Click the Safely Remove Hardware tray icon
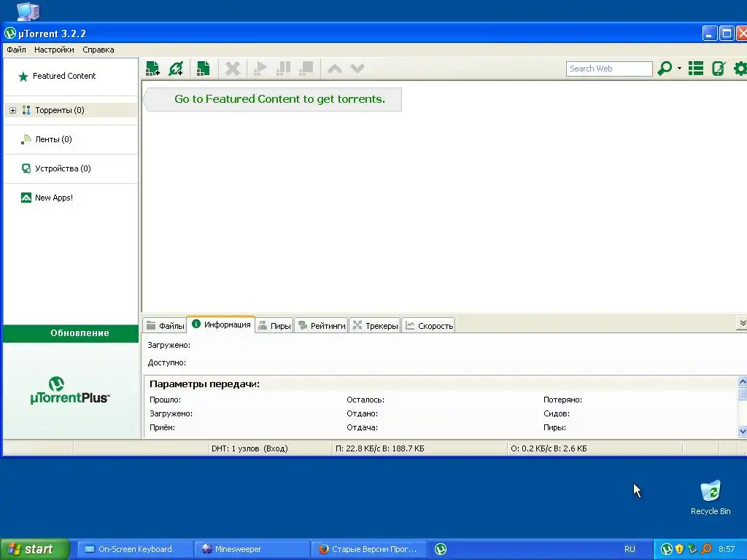This screenshot has width=747, height=560. pyautogui.click(x=693, y=549)
